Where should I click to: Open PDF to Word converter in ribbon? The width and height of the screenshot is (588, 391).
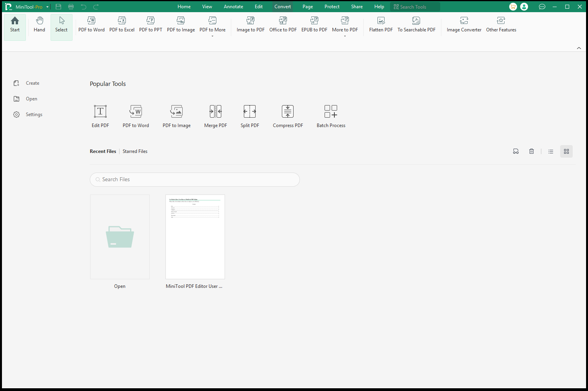91,25
